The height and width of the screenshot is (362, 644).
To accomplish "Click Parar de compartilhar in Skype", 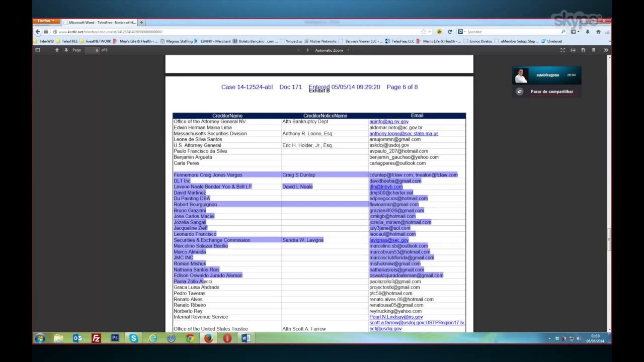I will coord(551,92).
